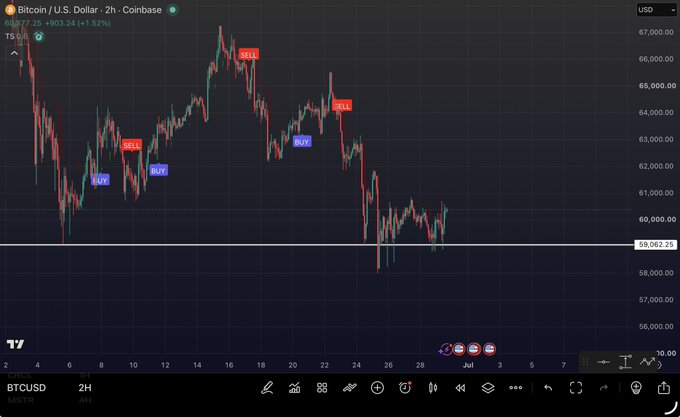Image resolution: width=680 pixels, height=417 pixels.
Task: Click the 60,000.00 price axis label
Action: pyautogui.click(x=657, y=219)
